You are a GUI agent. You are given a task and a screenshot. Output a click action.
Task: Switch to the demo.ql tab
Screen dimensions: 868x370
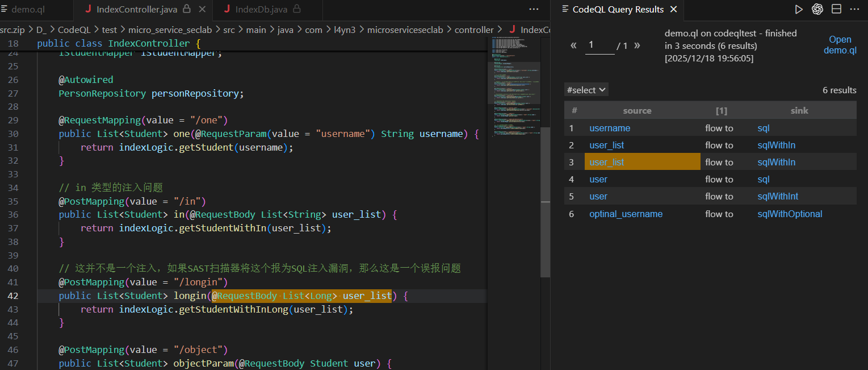pos(27,9)
